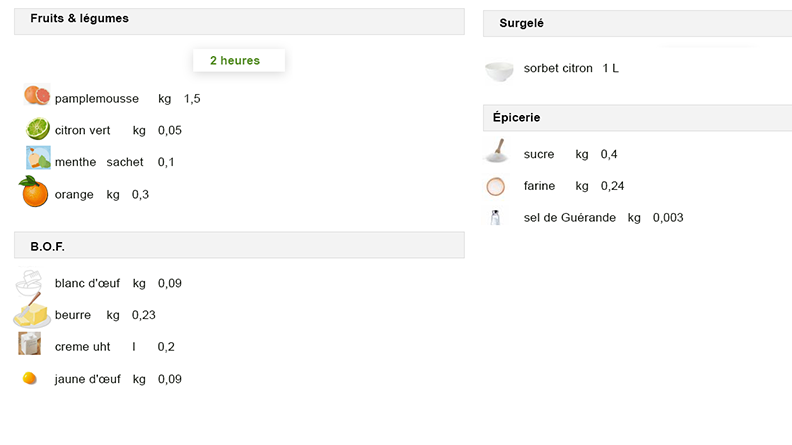Select the citron vert lime icon
792x445 pixels.
[x=38, y=128]
